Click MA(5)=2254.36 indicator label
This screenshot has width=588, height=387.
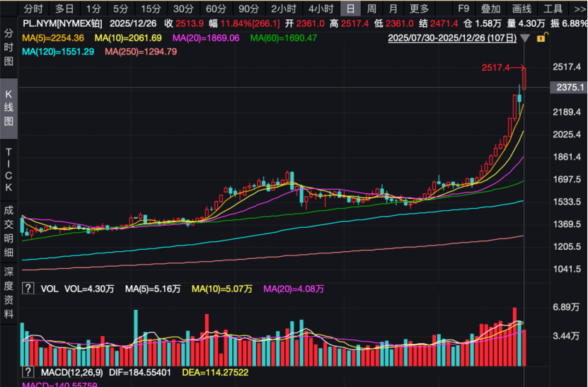[x=53, y=38]
